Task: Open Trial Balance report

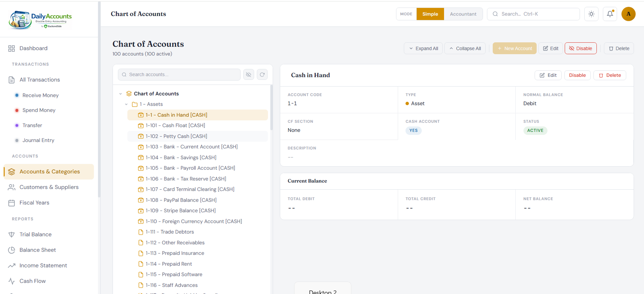Action: coord(49,234)
